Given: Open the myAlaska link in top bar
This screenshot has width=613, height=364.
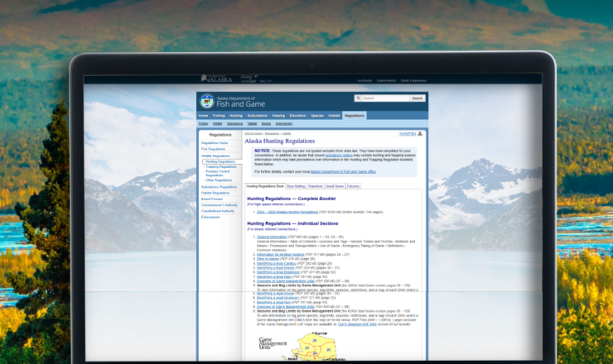Looking at the screenshot, I should coord(364,80).
